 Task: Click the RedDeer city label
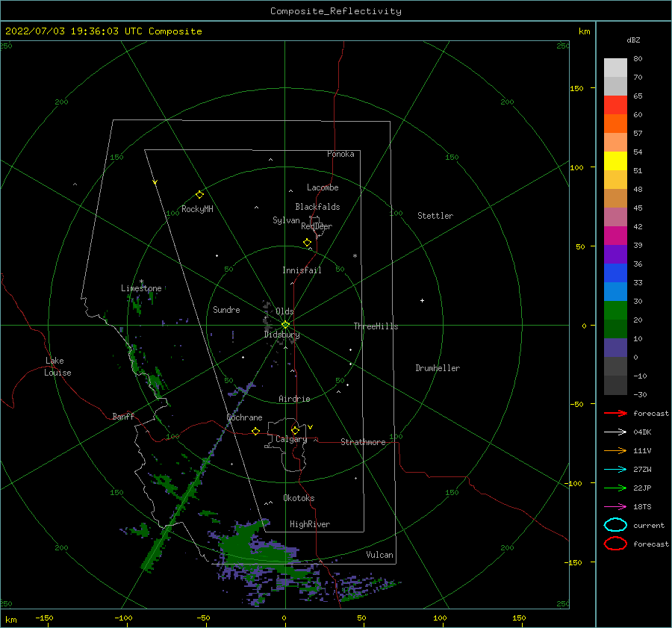[317, 226]
